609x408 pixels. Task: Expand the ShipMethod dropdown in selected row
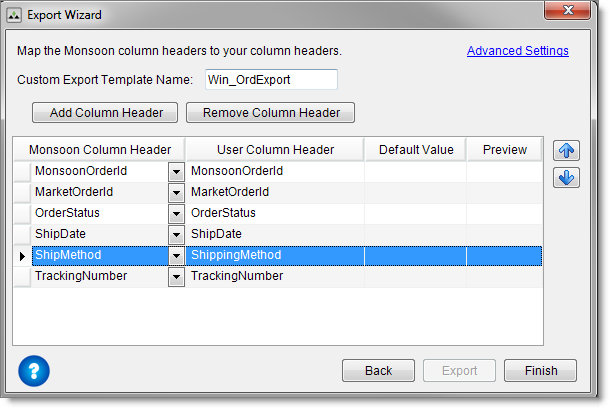click(176, 255)
